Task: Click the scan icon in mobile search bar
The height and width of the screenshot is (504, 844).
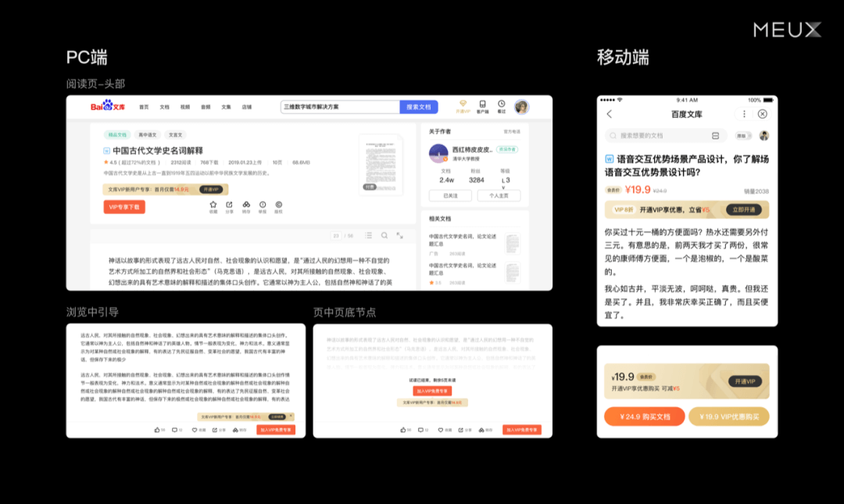Action: pos(715,136)
